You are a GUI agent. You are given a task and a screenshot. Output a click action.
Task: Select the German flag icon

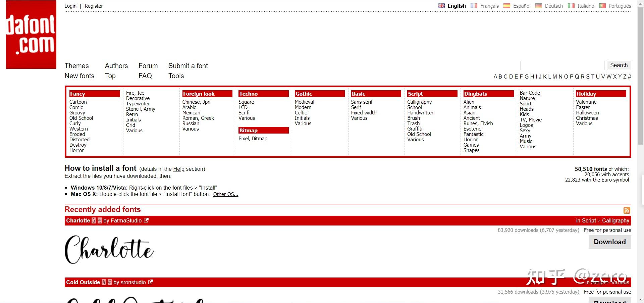click(x=539, y=6)
